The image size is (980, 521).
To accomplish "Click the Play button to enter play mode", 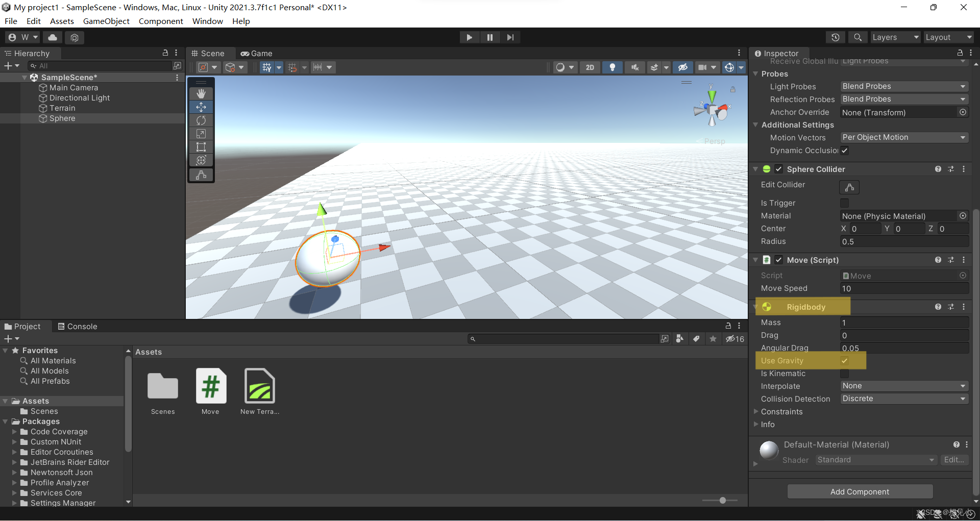I will [469, 37].
